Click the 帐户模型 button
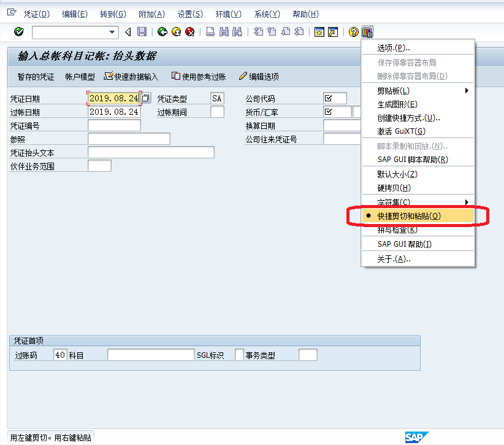 pos(80,77)
